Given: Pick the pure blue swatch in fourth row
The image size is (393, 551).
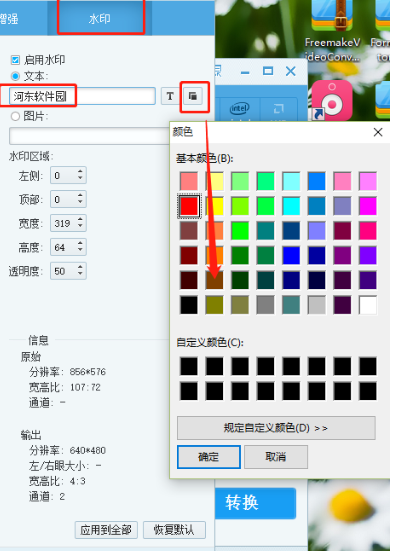Looking at the screenshot, I should pos(291,255).
